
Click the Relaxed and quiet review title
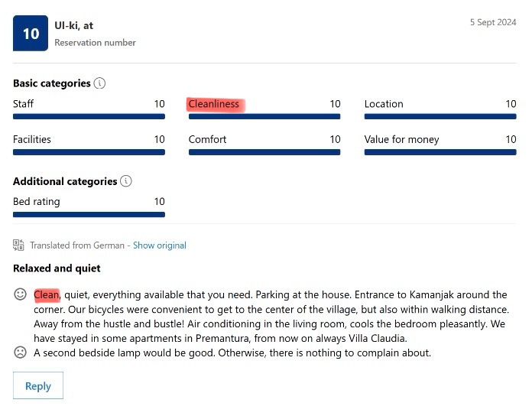[57, 268]
